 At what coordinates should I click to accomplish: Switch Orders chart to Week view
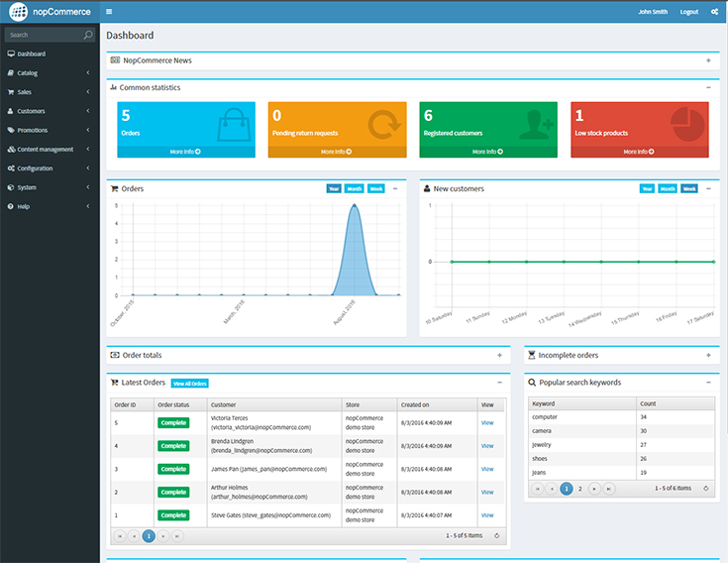point(376,188)
